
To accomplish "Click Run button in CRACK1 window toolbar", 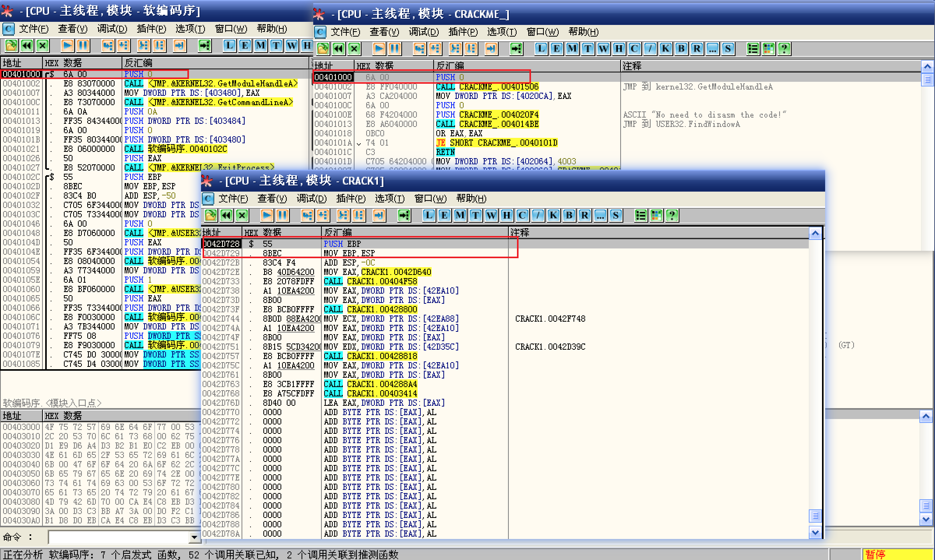I will coord(267,215).
